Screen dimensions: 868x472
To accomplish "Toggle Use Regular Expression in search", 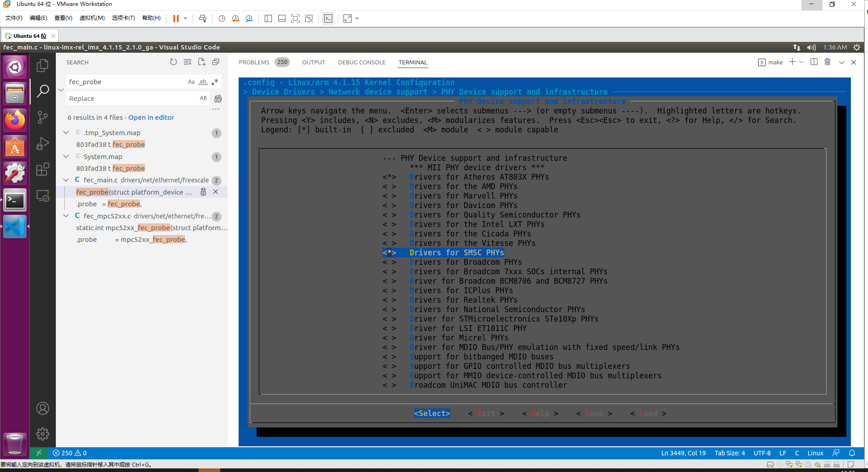I will 215,82.
